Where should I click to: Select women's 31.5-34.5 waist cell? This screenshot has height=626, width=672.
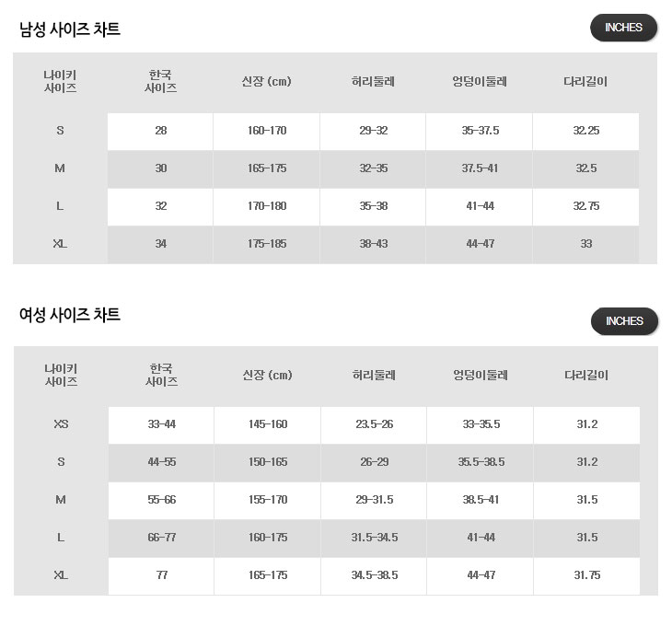coord(374,538)
